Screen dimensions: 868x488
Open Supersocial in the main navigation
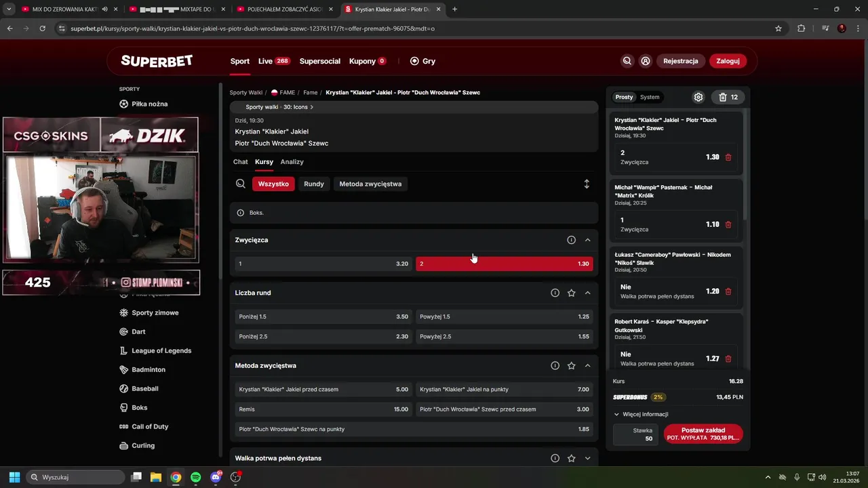pyautogui.click(x=320, y=61)
